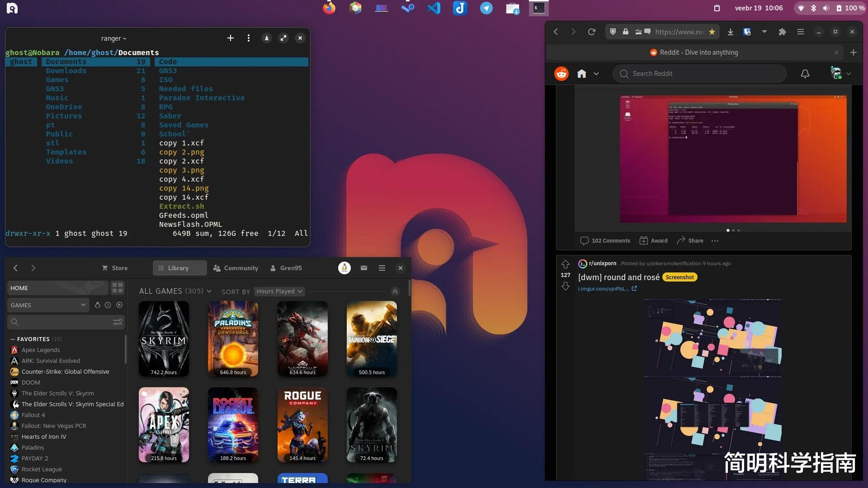Open Reddit notifications bell
The height and width of the screenshot is (488, 868).
(805, 74)
